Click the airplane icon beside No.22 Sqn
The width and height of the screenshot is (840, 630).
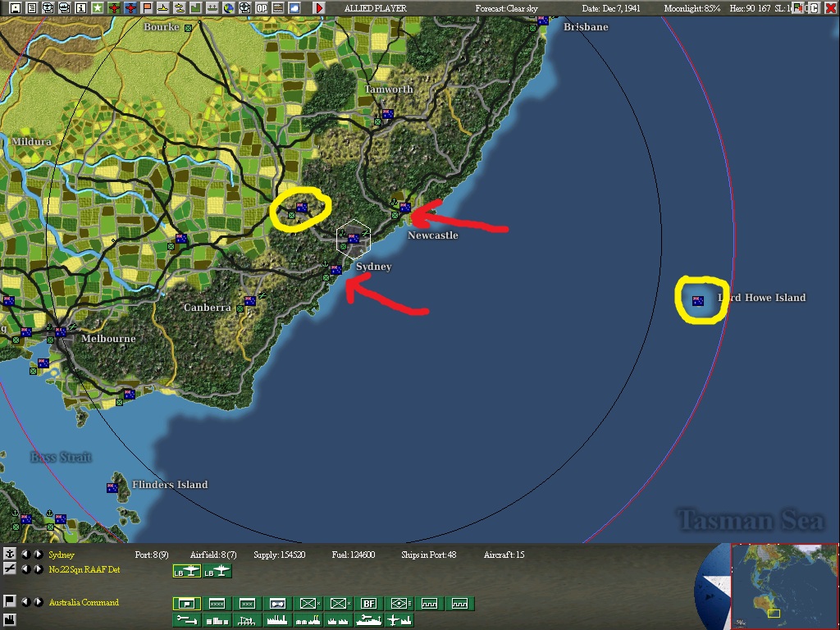pyautogui.click(x=9, y=569)
